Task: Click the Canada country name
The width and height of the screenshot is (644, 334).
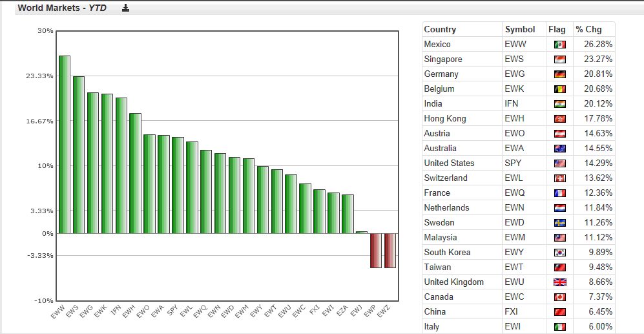Action: (x=439, y=297)
